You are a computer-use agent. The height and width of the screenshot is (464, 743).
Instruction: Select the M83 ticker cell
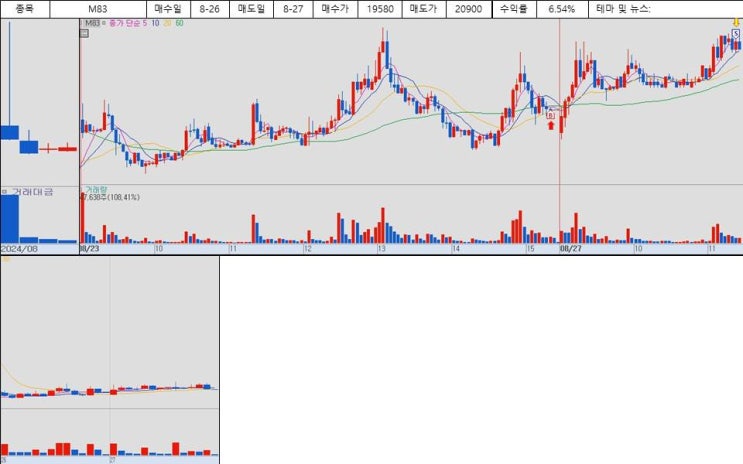click(98, 9)
